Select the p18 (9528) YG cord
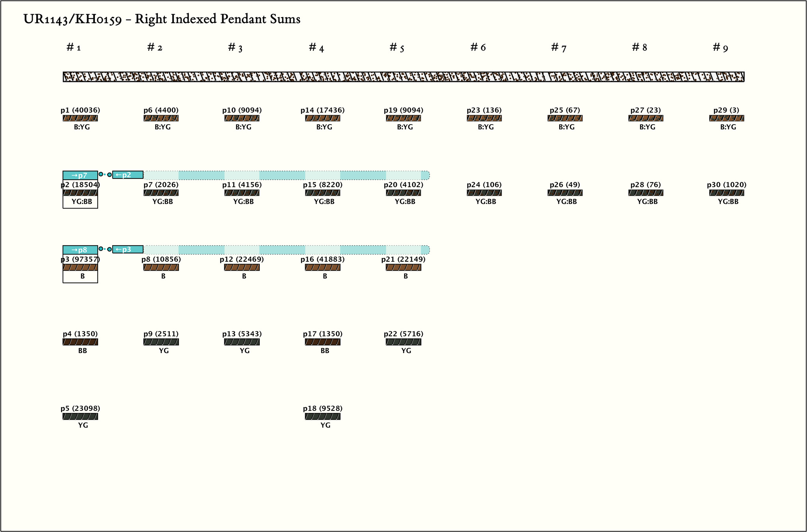The image size is (807, 532). point(322,417)
